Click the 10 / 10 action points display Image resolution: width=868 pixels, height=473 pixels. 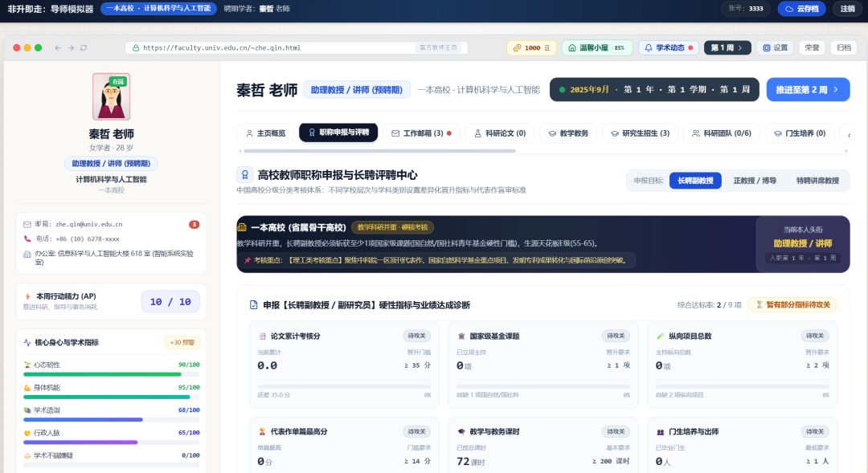click(x=170, y=302)
